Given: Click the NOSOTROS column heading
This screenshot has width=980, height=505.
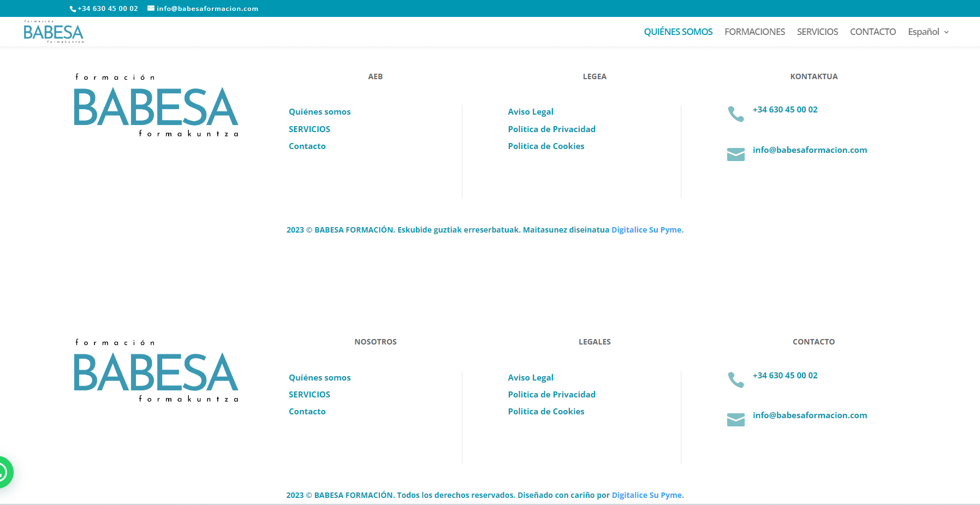Looking at the screenshot, I should 376,342.
